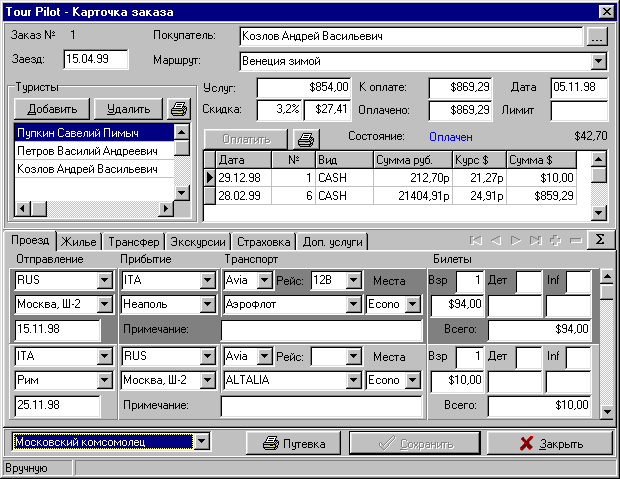Viewport: 620px width, 479px height.
Task: Click the payment cell $859,29
Action: [541, 196]
